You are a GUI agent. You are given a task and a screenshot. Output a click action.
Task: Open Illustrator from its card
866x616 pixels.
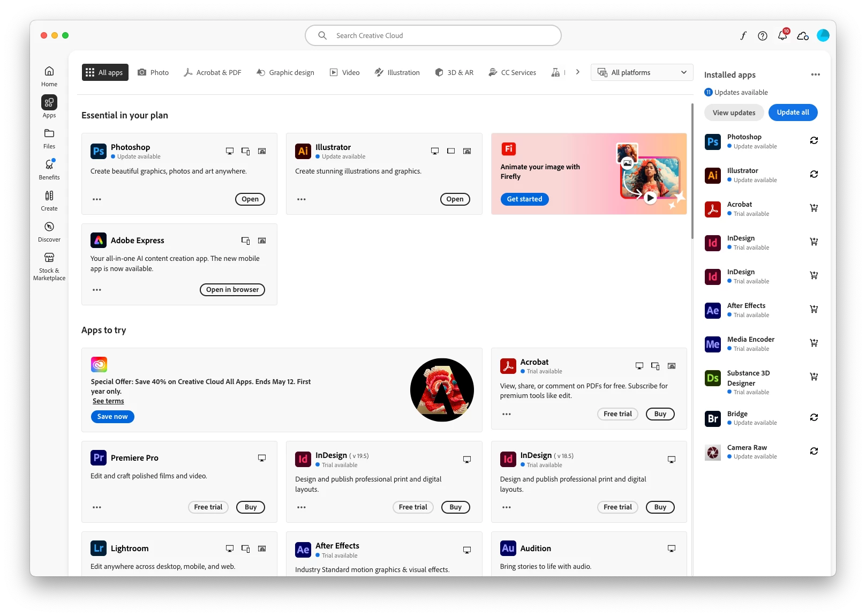455,199
